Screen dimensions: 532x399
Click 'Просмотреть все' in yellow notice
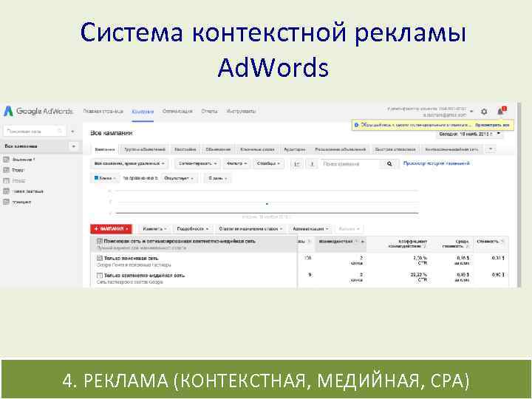[x=492, y=125]
